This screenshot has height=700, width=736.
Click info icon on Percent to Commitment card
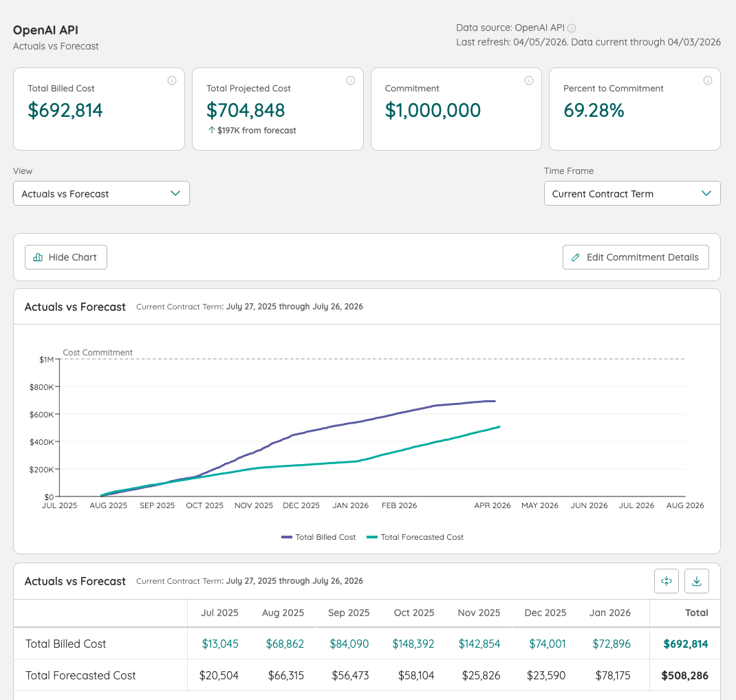pyautogui.click(x=708, y=80)
